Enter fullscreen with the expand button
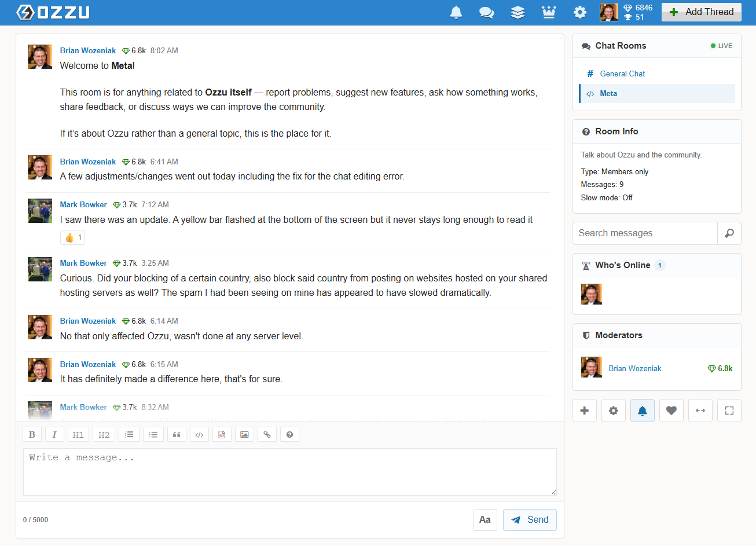Image resolution: width=756 pixels, height=546 pixels. (x=729, y=411)
